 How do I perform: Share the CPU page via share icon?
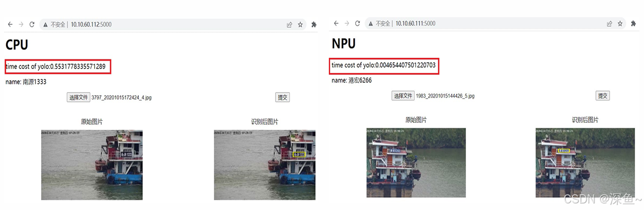289,24
